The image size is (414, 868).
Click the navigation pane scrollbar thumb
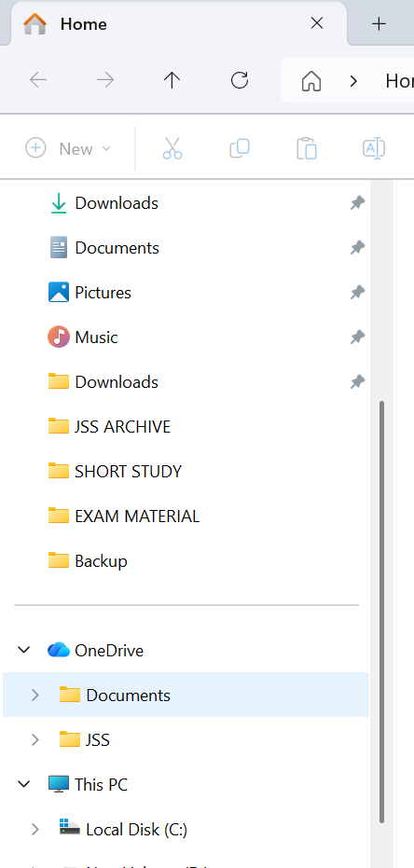coord(381,613)
